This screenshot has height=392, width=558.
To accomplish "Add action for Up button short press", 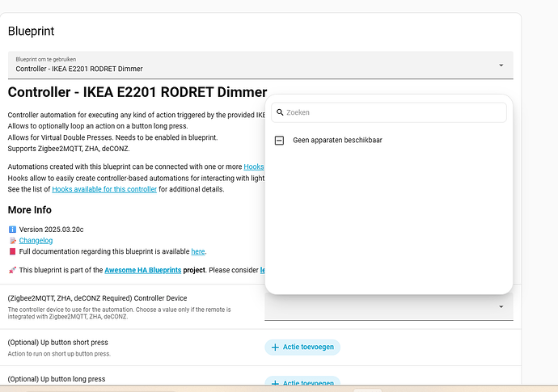I will [302, 347].
